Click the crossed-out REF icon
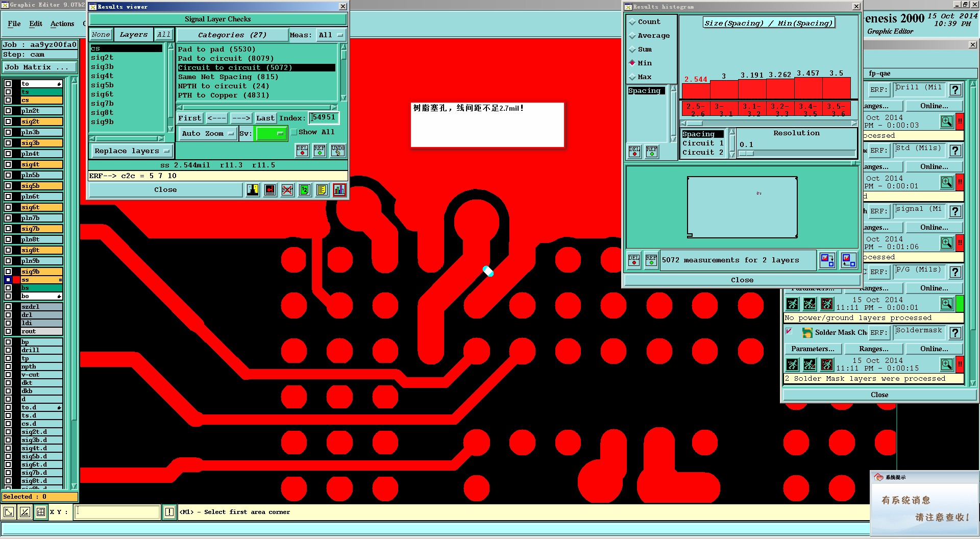The height and width of the screenshot is (539, 980). (287, 190)
